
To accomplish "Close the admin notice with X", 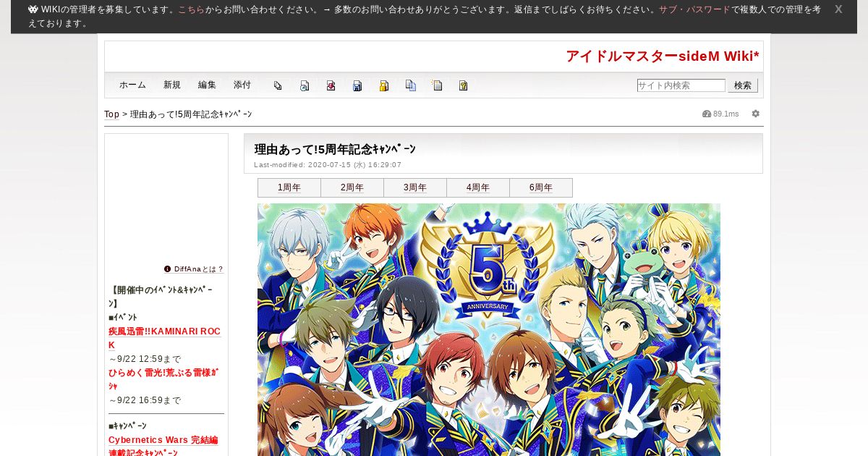I will click(838, 9).
